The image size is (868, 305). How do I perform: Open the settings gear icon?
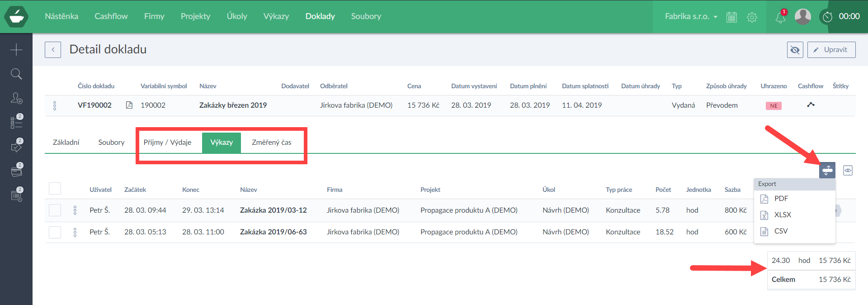(x=752, y=17)
